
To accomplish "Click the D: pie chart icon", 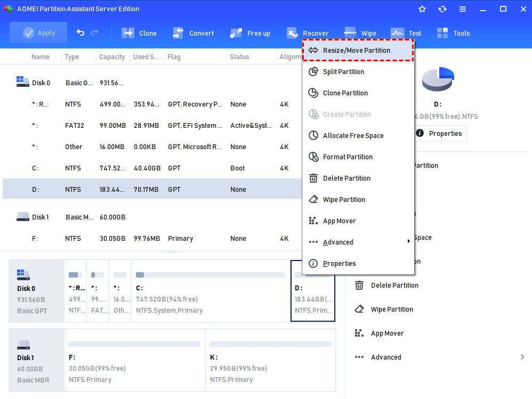I will (x=438, y=79).
